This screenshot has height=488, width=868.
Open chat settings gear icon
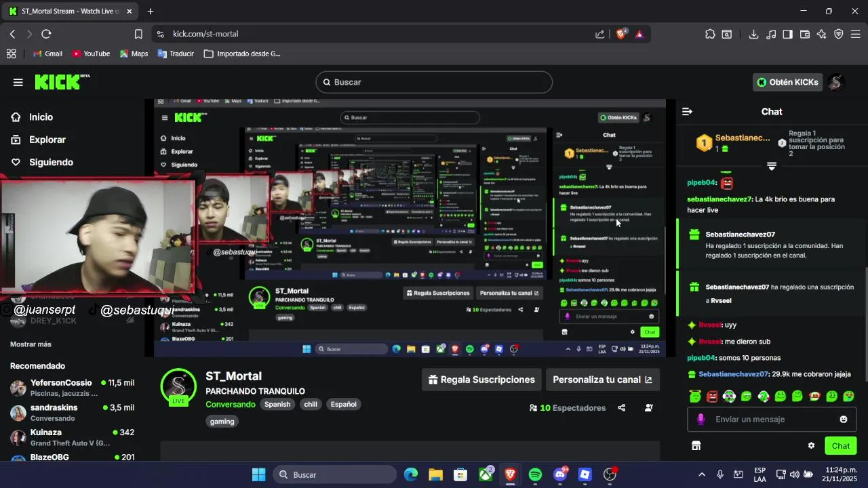pos(811,445)
